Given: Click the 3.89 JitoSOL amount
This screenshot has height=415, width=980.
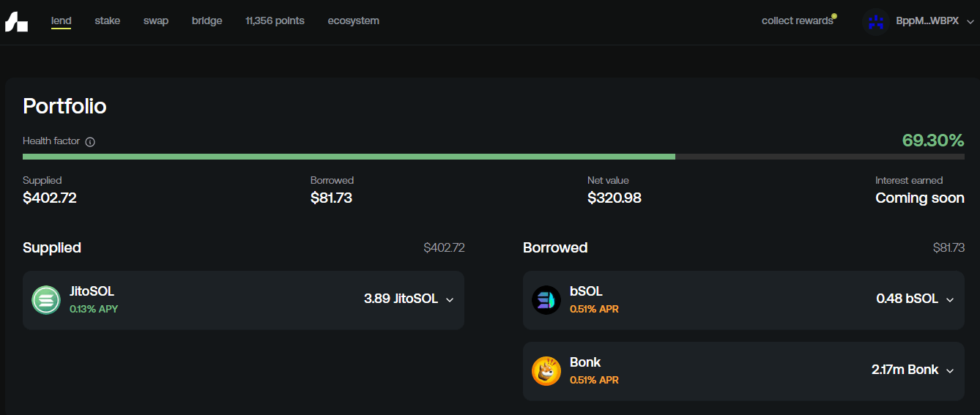Looking at the screenshot, I should pos(401,299).
